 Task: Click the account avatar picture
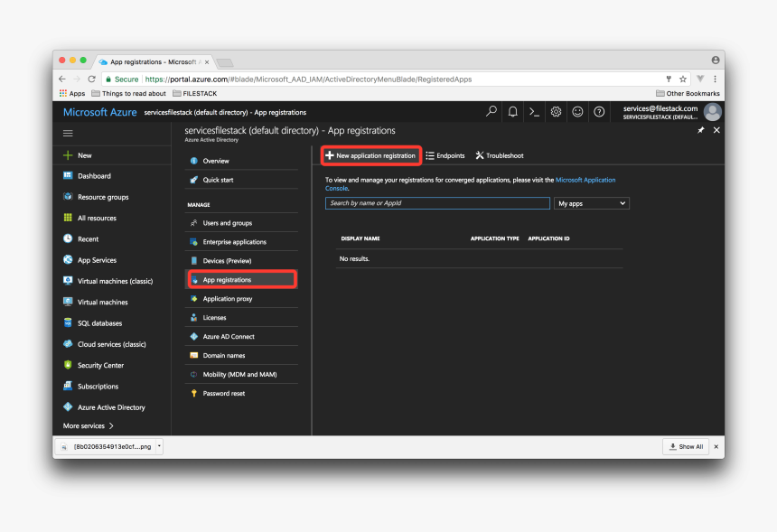point(713,112)
